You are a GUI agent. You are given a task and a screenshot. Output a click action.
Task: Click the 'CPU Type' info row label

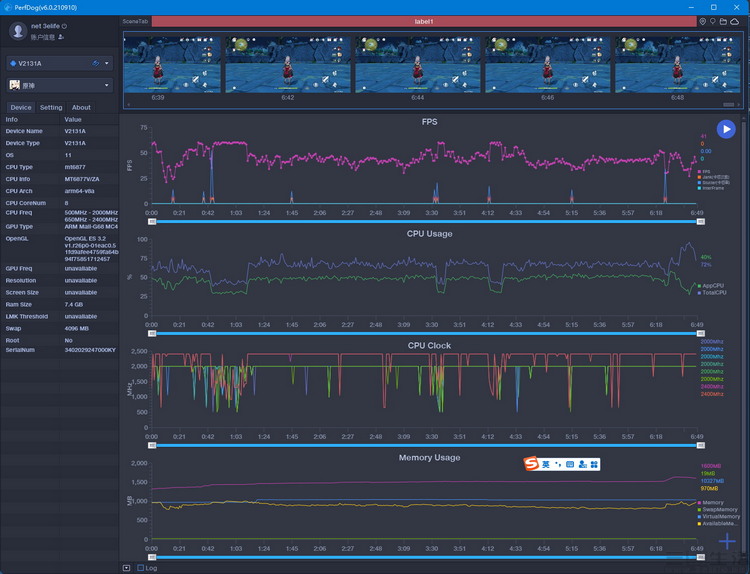point(19,167)
